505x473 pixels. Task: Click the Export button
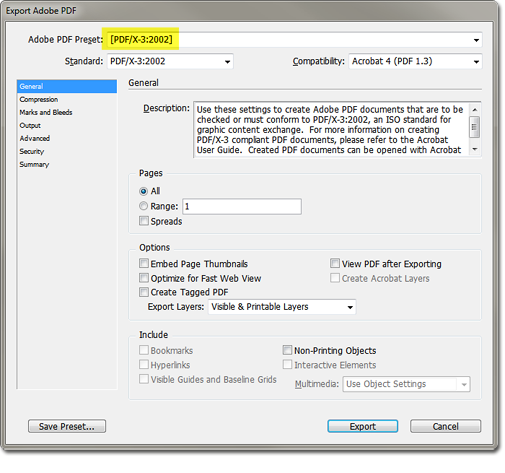(363, 426)
